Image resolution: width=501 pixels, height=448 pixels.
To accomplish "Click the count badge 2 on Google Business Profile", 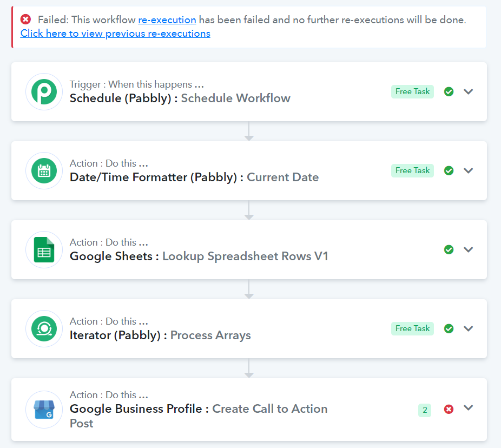I will coord(425,410).
